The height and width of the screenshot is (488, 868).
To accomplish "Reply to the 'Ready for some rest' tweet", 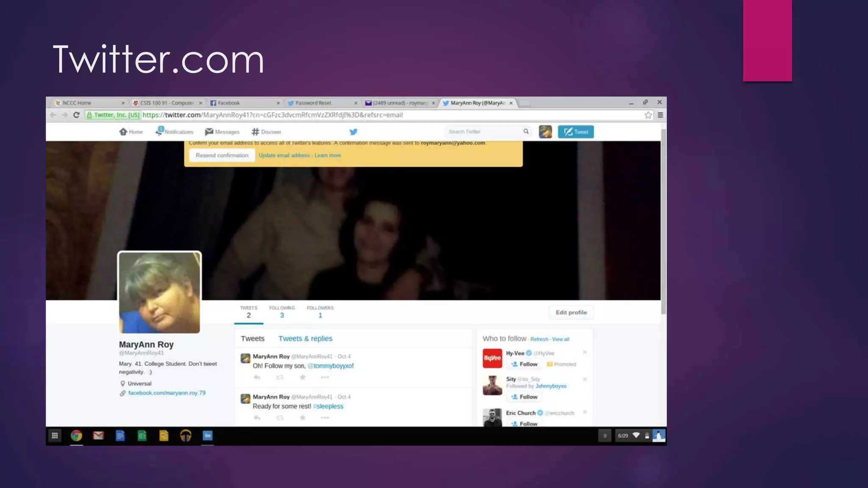I will (x=257, y=418).
